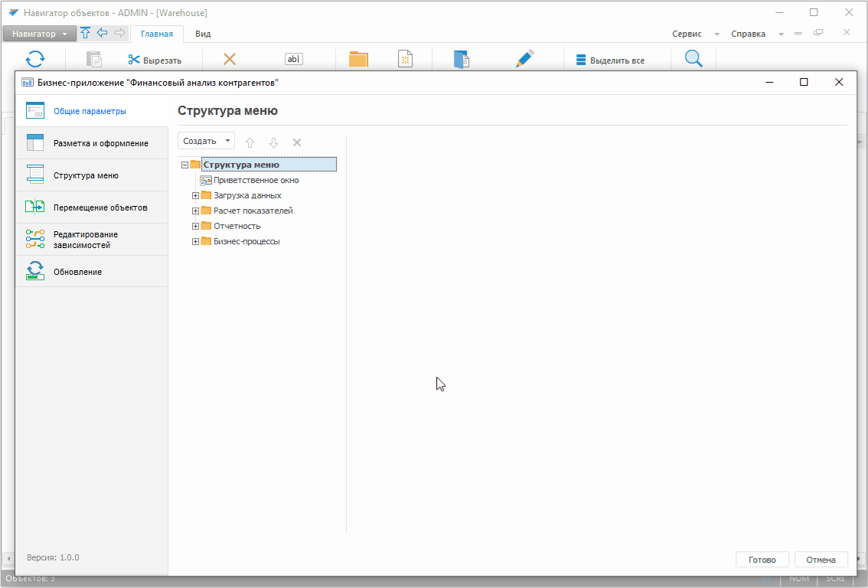Expand the Бизнес-процессы folder
Screen dimensions: 868x588
click(x=196, y=242)
